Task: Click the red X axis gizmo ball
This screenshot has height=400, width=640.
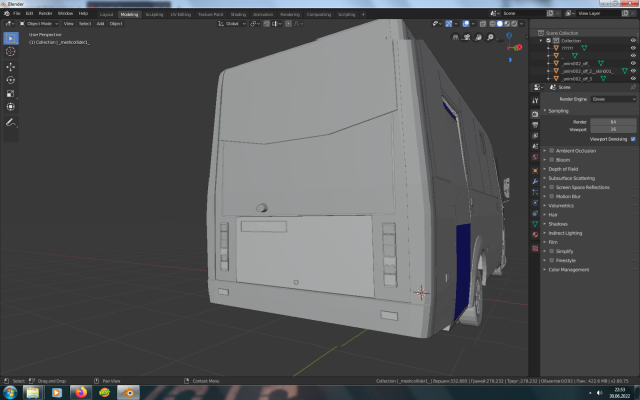Action: tap(519, 47)
